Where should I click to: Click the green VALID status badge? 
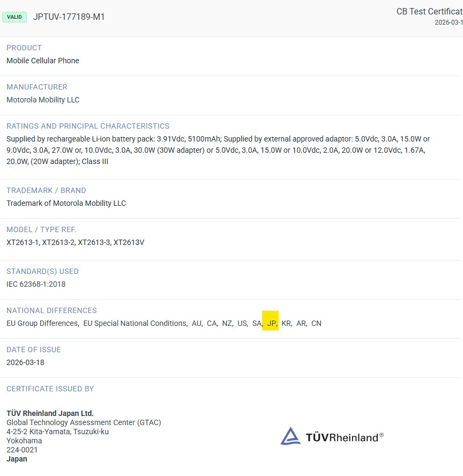pos(14,17)
